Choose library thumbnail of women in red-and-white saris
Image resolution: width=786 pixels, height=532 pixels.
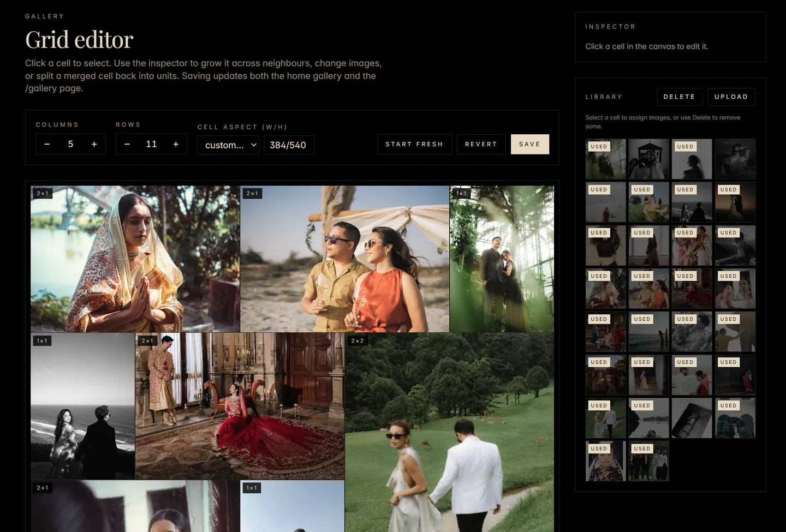click(x=692, y=246)
